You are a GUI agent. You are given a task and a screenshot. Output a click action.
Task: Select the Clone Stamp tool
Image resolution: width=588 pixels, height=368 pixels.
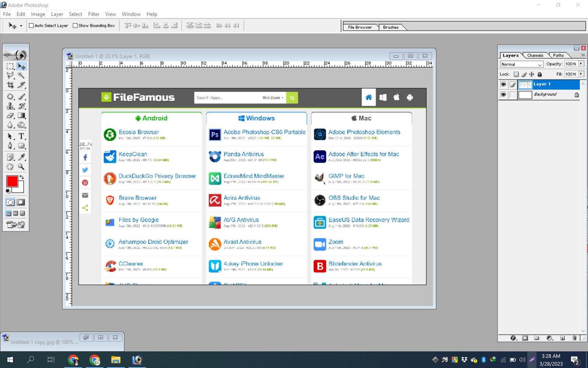click(x=10, y=106)
